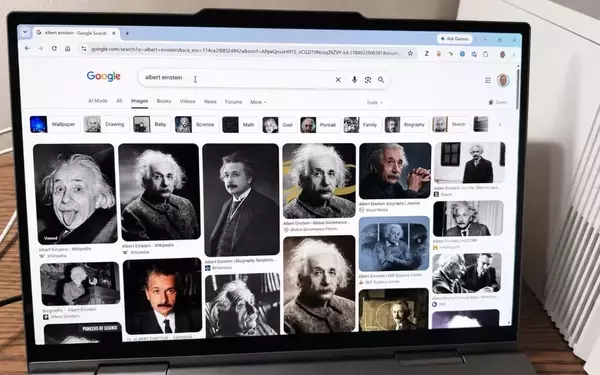Image resolution: width=600 pixels, height=375 pixels.
Task: Click the Global Governance Forum source link
Action: pyautogui.click(x=311, y=229)
